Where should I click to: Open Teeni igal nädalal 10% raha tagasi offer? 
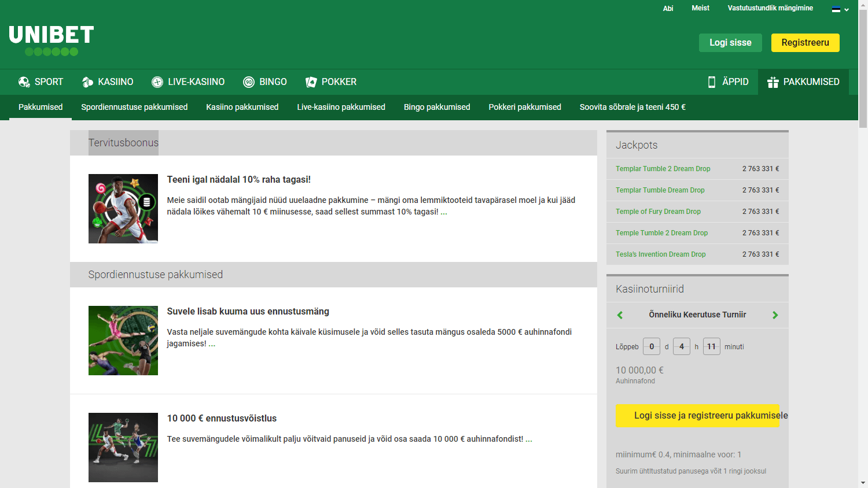[x=239, y=180]
